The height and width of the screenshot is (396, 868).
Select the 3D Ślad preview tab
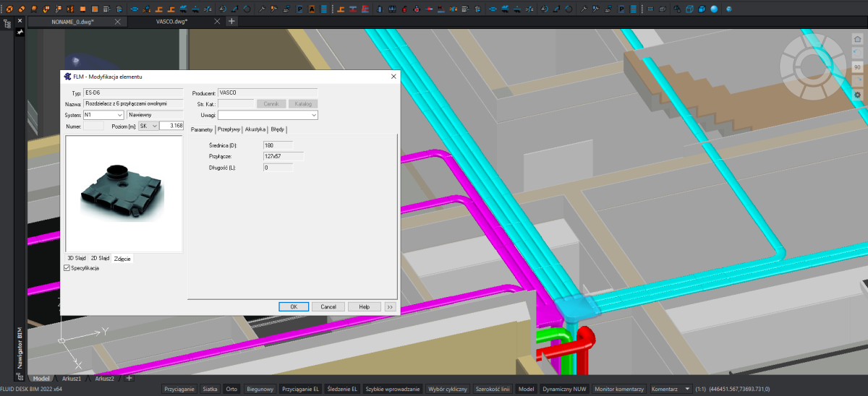click(77, 258)
